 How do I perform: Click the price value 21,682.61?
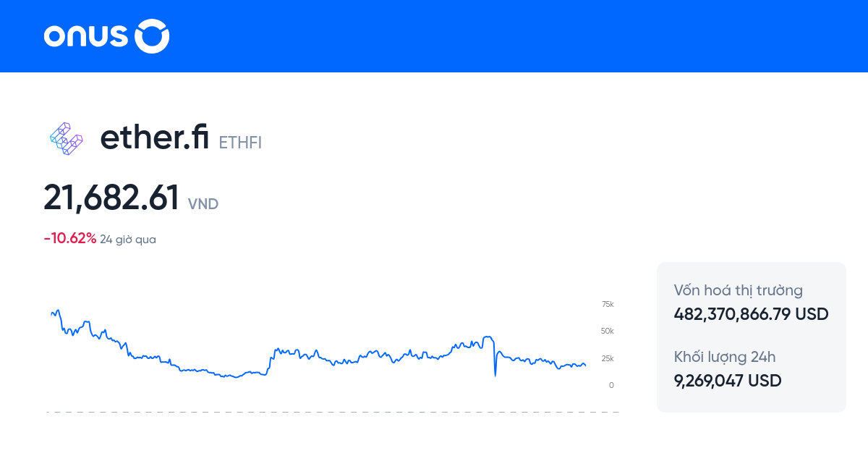click(x=111, y=196)
